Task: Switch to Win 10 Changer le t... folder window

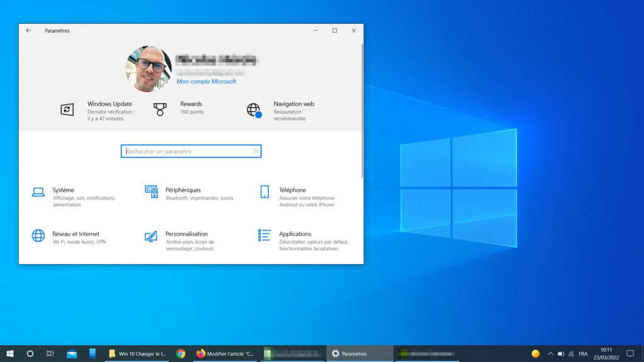Action: 137,353
